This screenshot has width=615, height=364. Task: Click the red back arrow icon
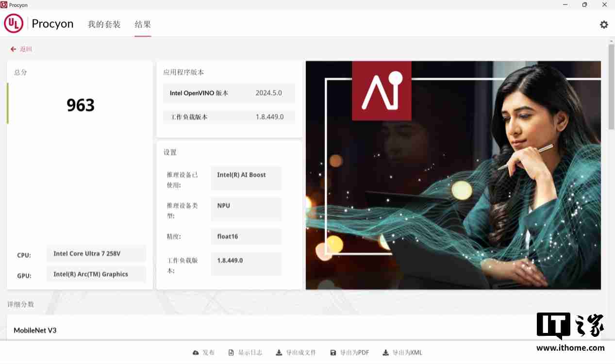(13, 49)
